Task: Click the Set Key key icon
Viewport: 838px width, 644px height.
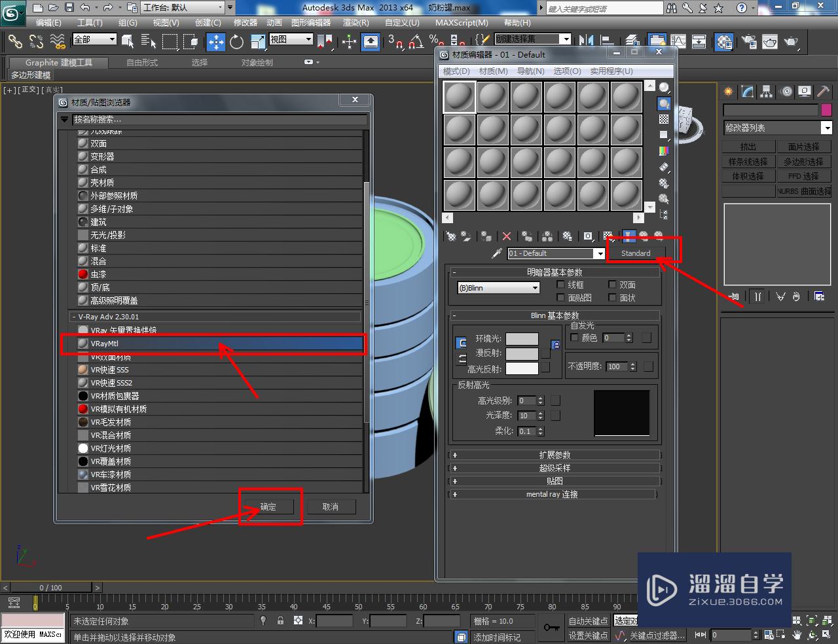Action: click(x=552, y=628)
